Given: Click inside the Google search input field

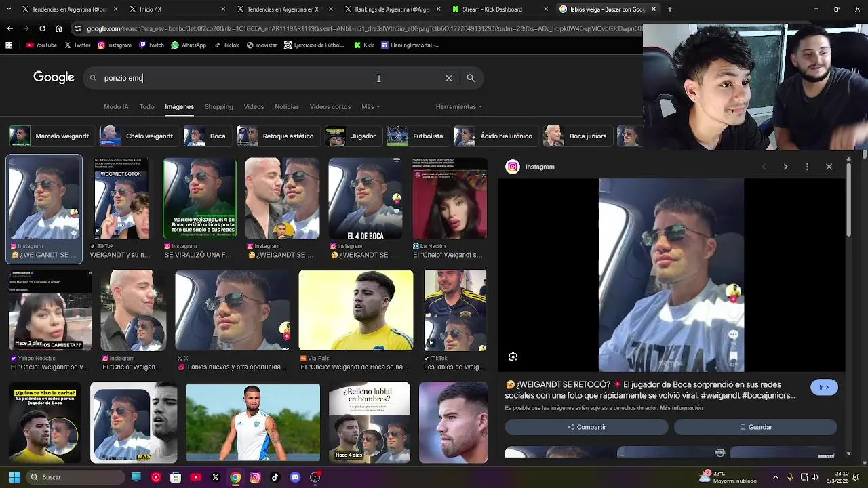Looking at the screenshot, I should tap(271, 78).
